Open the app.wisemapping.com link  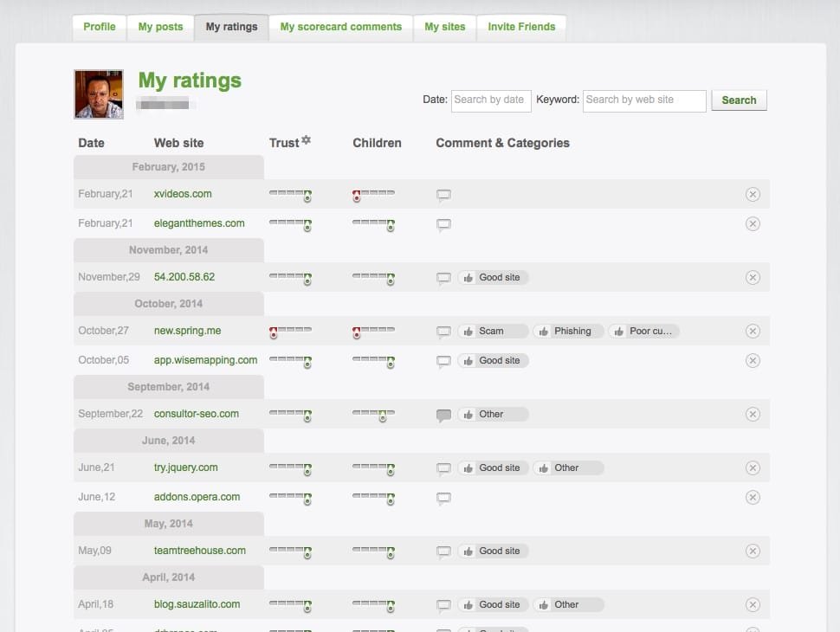(205, 360)
